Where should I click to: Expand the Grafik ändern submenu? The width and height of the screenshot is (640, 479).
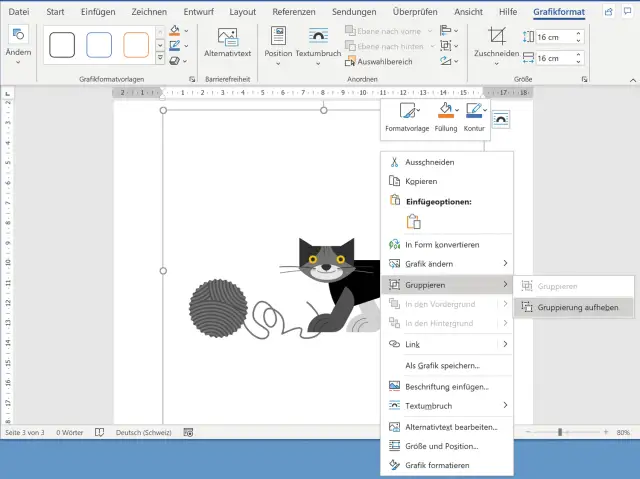click(429, 263)
